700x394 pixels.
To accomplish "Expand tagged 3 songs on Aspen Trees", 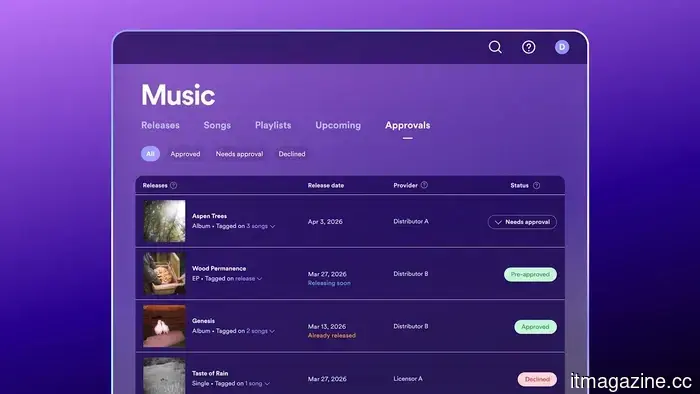I will [x=261, y=226].
